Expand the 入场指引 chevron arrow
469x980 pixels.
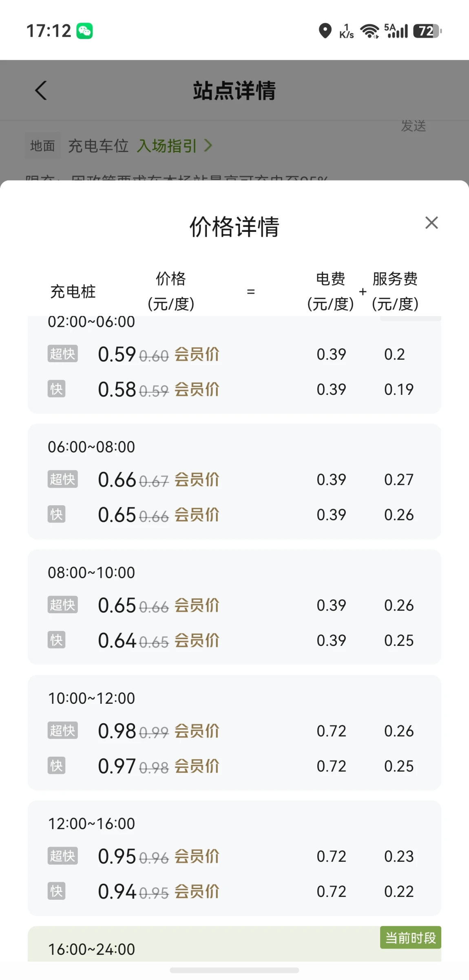pos(208,145)
